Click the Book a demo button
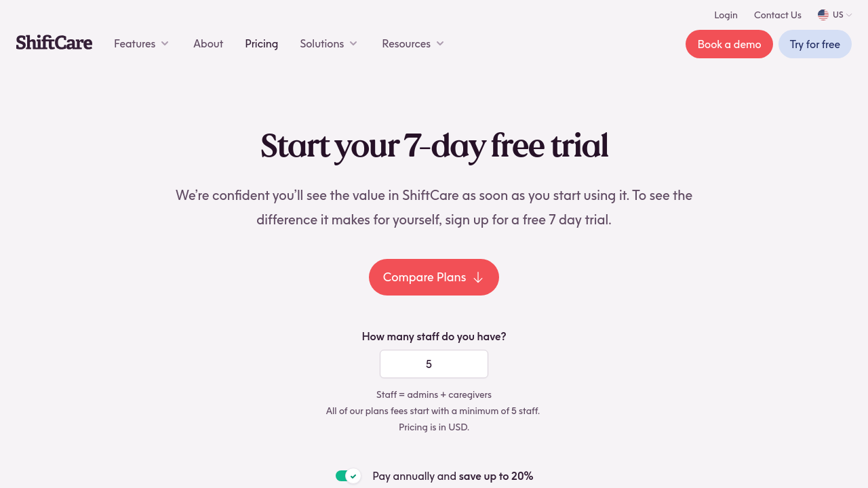The image size is (868, 488). pos(729,44)
